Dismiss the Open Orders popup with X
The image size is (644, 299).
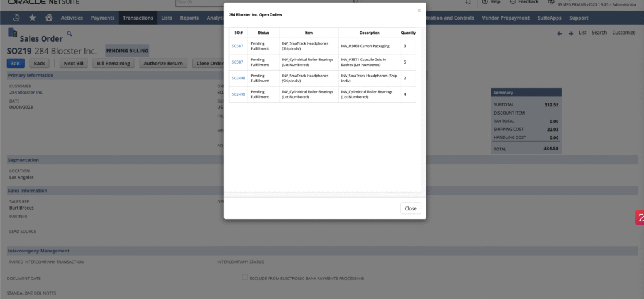pos(419,11)
